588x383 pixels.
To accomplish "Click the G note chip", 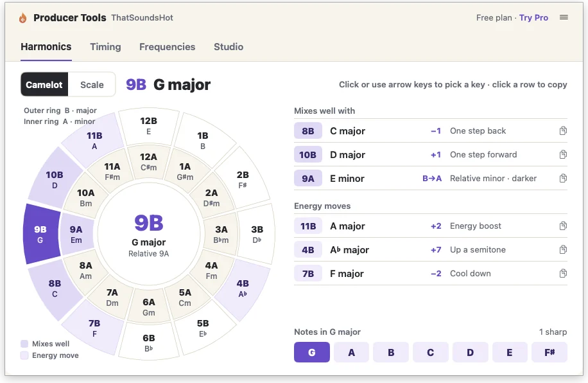I will 312,352.
